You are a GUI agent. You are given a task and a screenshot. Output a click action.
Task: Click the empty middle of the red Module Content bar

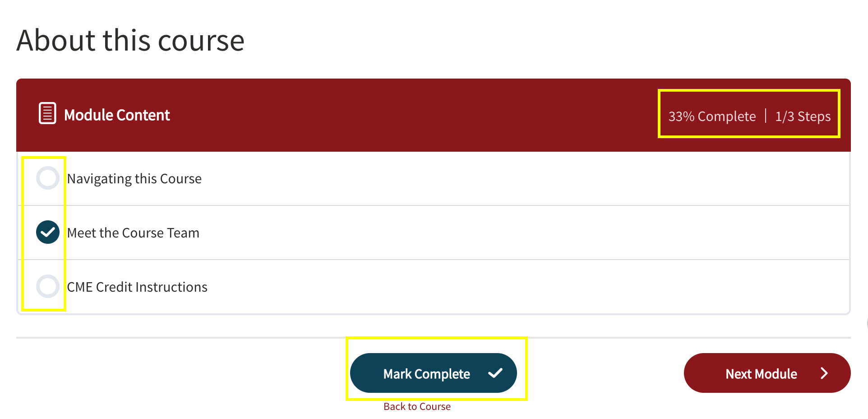[x=406, y=115]
